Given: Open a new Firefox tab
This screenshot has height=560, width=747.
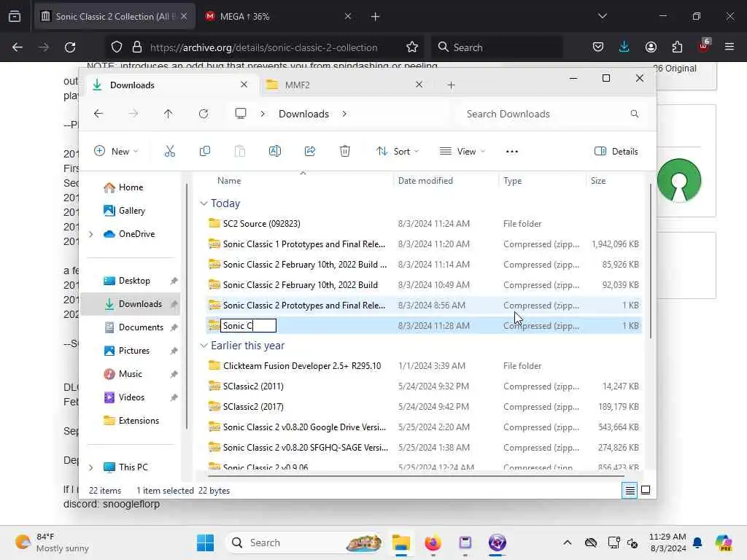Looking at the screenshot, I should click(x=376, y=17).
